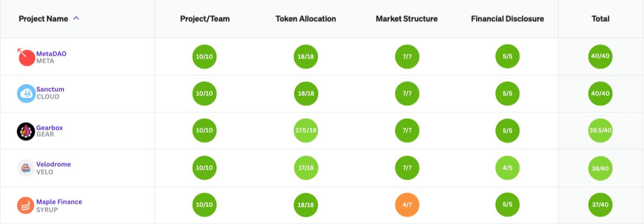Click the Maple Finance orange logo icon
This screenshot has height=224, width=644.
(x=26, y=205)
